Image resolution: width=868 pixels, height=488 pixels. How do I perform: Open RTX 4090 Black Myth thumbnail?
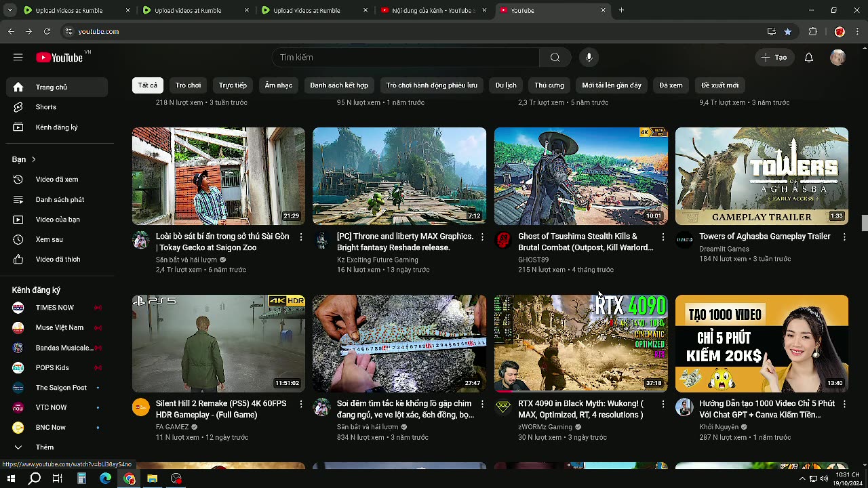tap(580, 344)
